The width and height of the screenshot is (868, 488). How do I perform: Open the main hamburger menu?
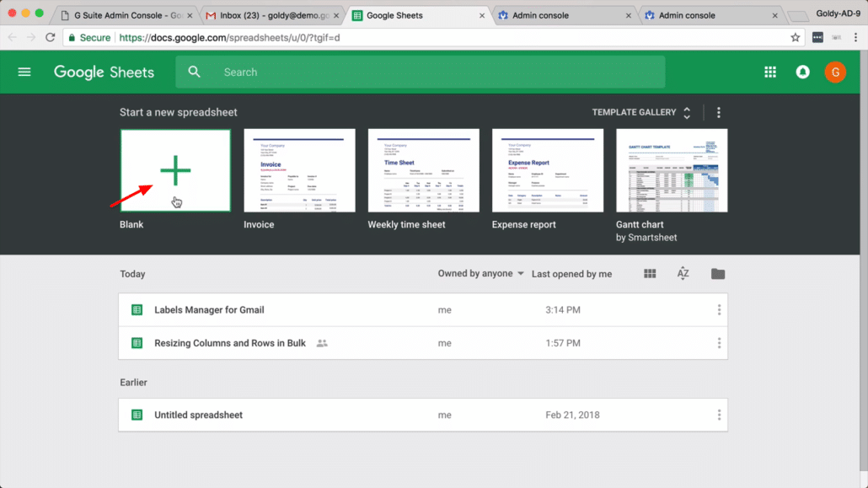click(x=24, y=72)
